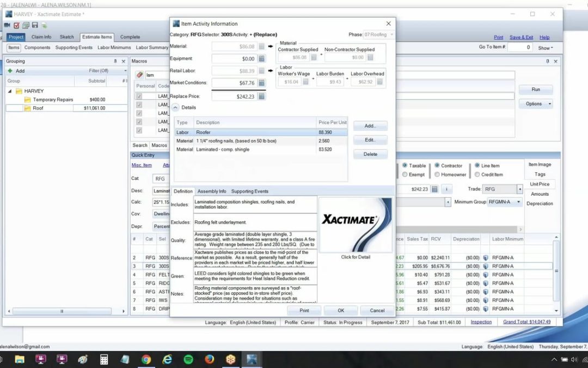Click the Add.. button in Details
The height and width of the screenshot is (368, 588).
point(370,126)
